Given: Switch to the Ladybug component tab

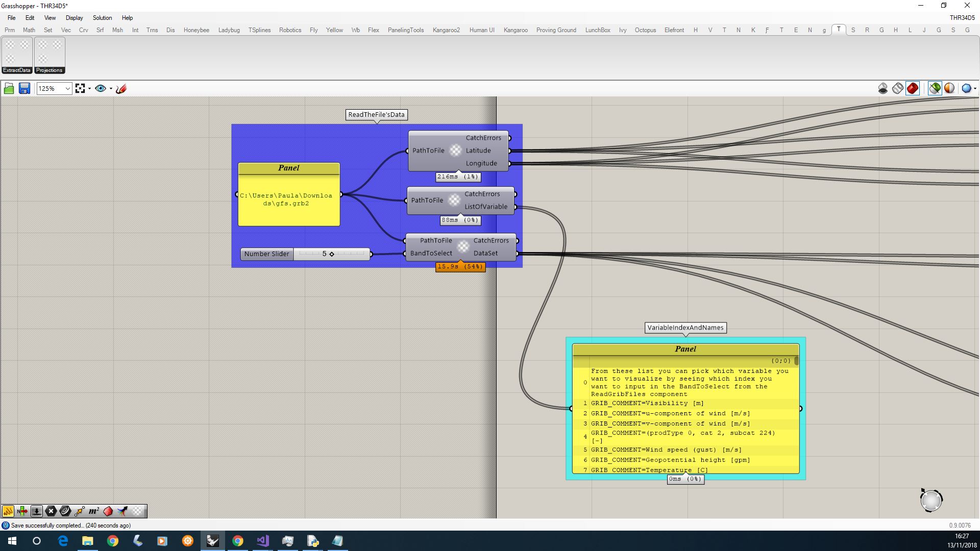Looking at the screenshot, I should tap(229, 30).
